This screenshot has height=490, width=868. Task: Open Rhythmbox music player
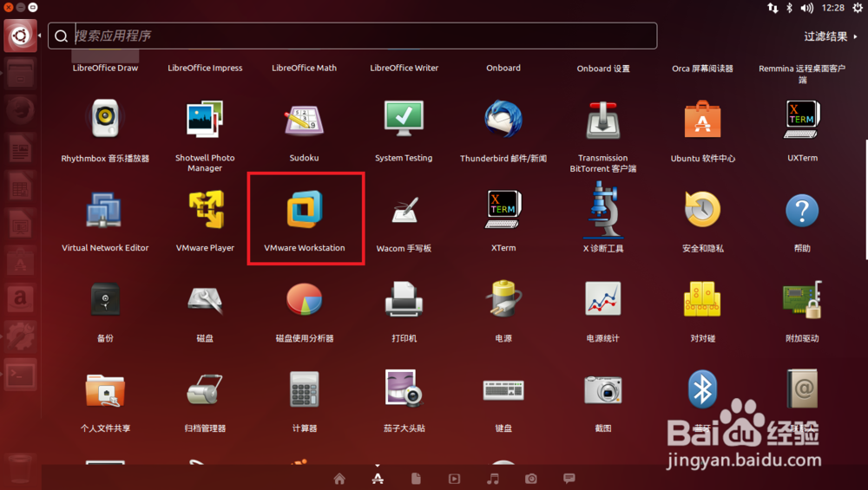(x=105, y=118)
